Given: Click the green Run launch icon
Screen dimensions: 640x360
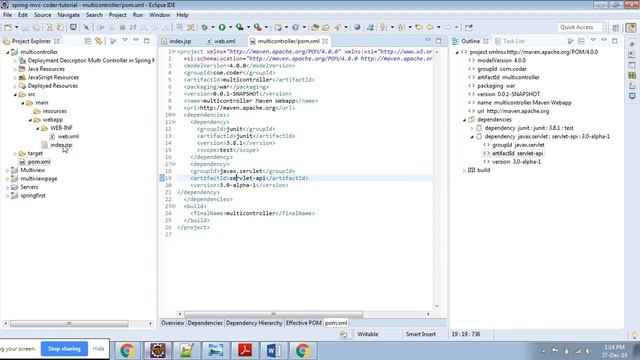Looking at the screenshot, I should (222, 27).
